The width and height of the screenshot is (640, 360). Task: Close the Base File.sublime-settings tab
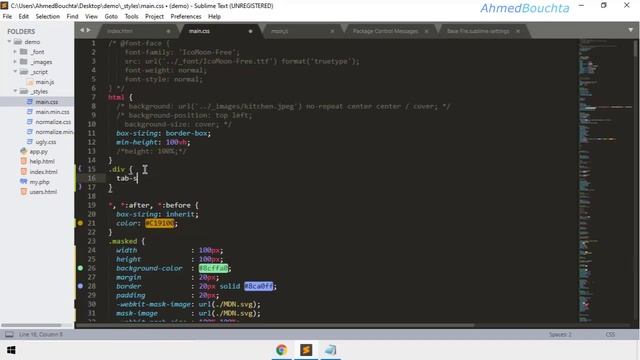[x=518, y=31]
